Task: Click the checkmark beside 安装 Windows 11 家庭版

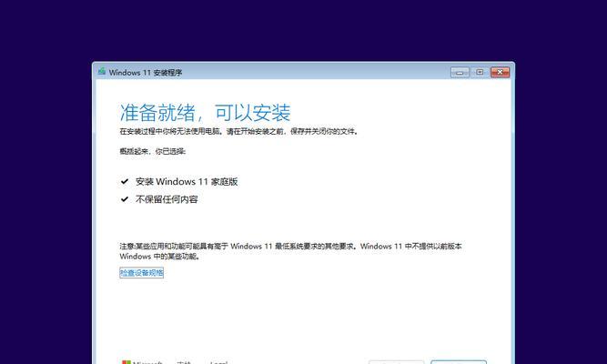Action: tap(125, 181)
